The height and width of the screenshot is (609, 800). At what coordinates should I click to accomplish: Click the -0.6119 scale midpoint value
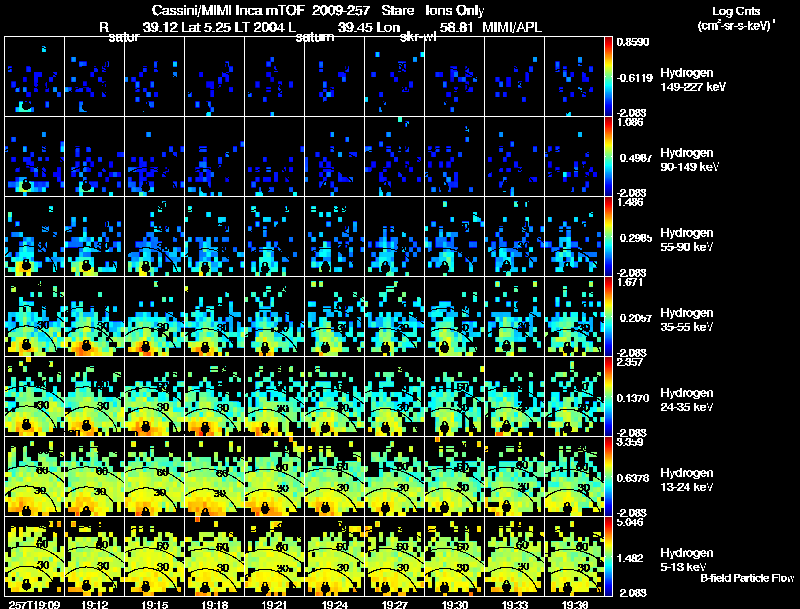(635, 78)
